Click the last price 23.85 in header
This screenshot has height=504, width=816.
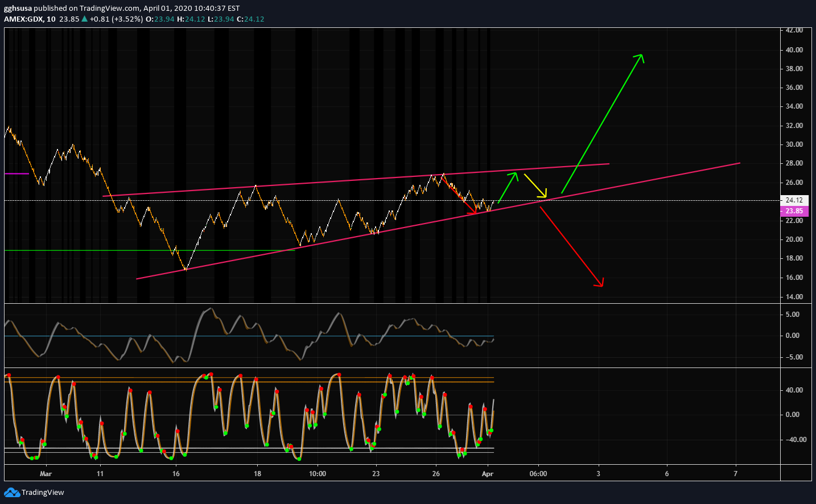click(69, 19)
